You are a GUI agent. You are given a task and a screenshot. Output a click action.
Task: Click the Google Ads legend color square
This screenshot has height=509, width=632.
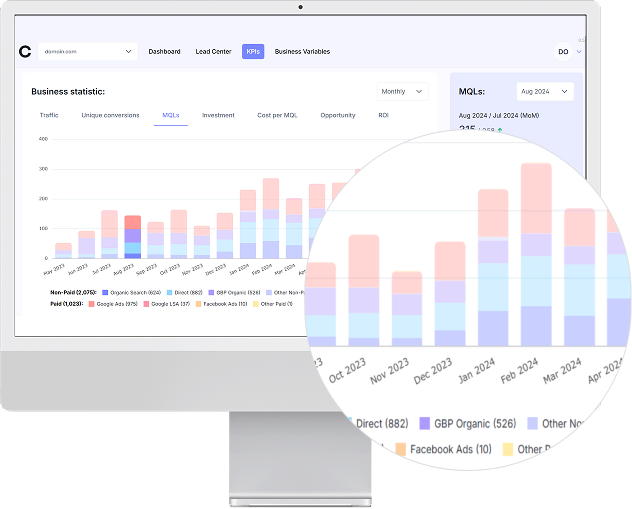pos(91,302)
